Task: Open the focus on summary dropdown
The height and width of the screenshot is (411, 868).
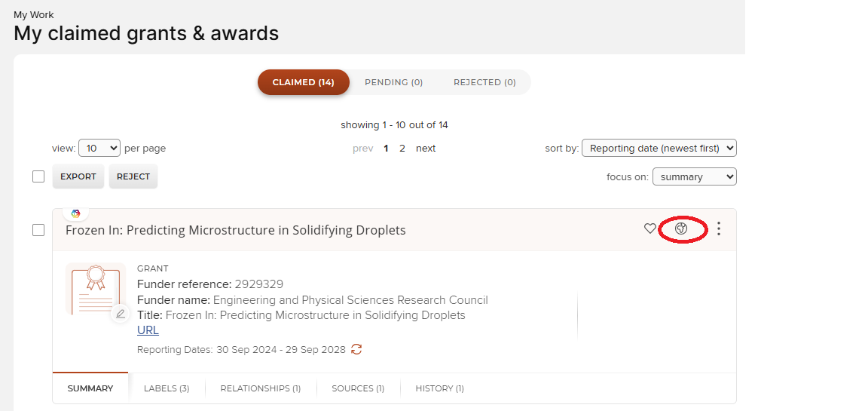Action: tap(694, 177)
